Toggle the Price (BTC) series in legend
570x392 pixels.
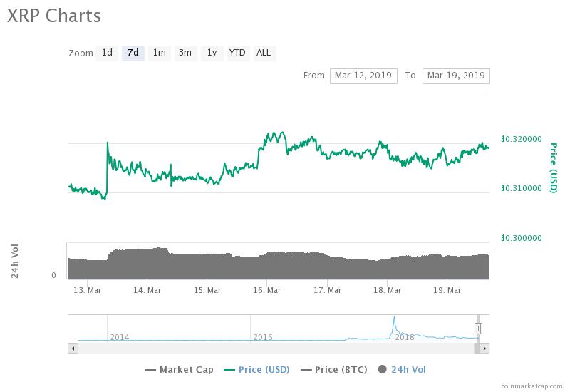(333, 370)
